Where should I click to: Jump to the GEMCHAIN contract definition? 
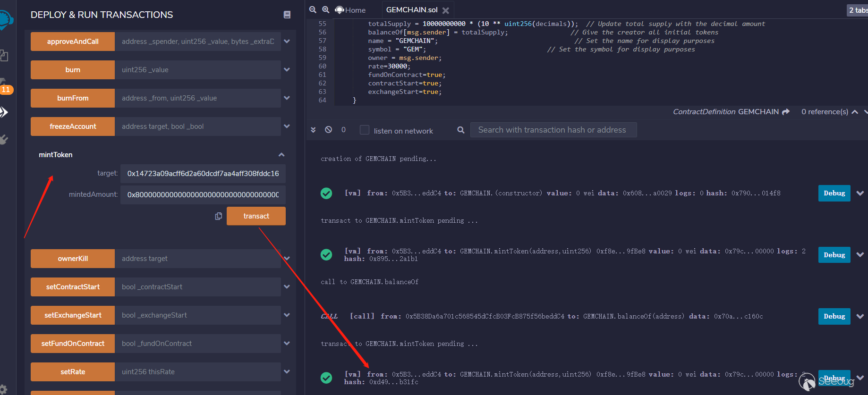click(786, 112)
